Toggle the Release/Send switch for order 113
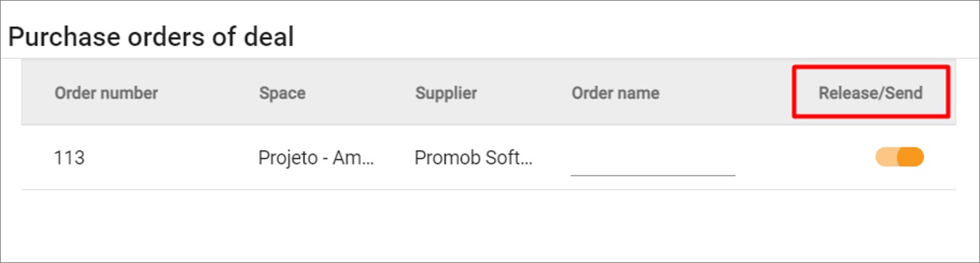 899,157
